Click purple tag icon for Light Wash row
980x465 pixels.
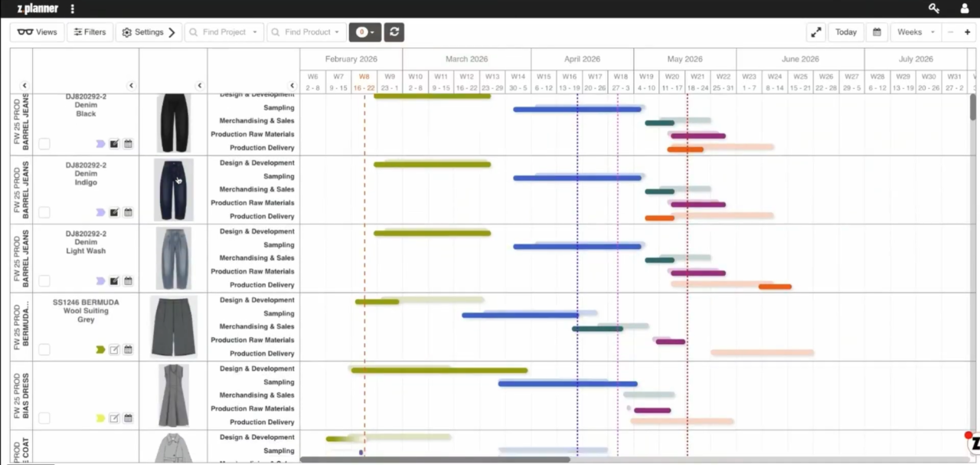click(100, 281)
